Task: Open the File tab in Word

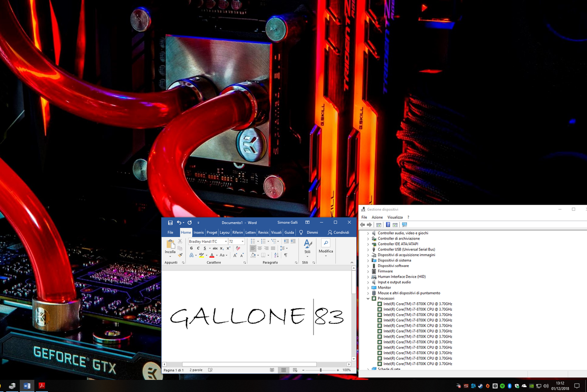Action: pos(170,232)
